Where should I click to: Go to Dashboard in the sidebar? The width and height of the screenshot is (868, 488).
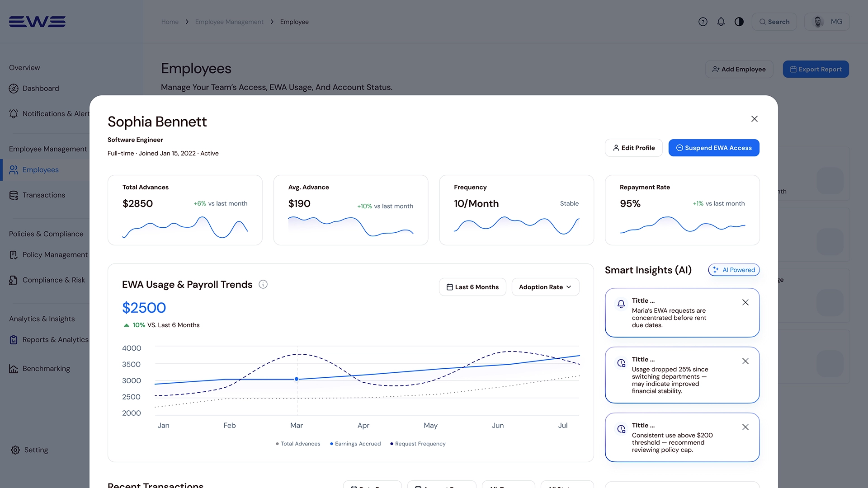coord(41,89)
